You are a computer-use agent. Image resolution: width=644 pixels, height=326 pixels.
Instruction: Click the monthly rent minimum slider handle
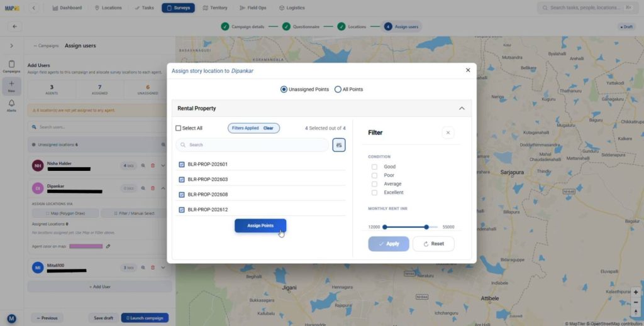pos(385,227)
